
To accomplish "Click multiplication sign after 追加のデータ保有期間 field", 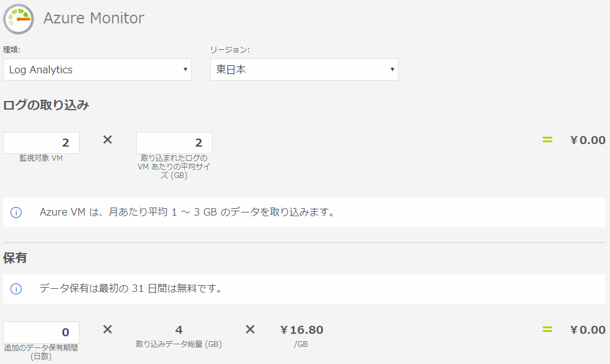I will click(107, 330).
